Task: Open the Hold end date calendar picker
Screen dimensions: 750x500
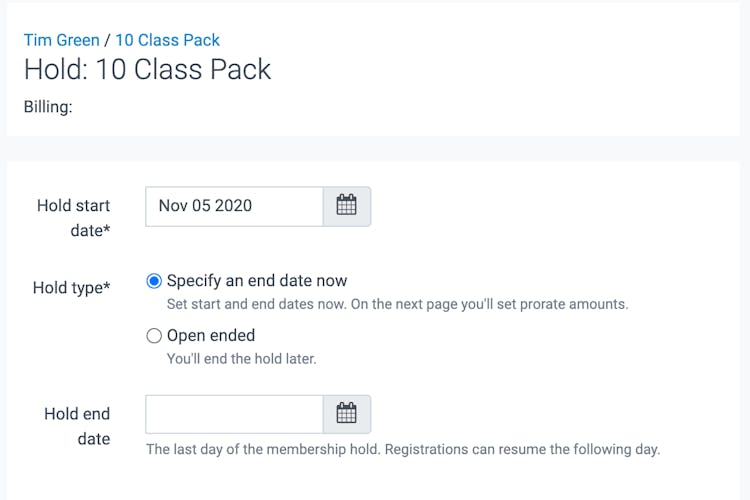Action: coord(346,414)
